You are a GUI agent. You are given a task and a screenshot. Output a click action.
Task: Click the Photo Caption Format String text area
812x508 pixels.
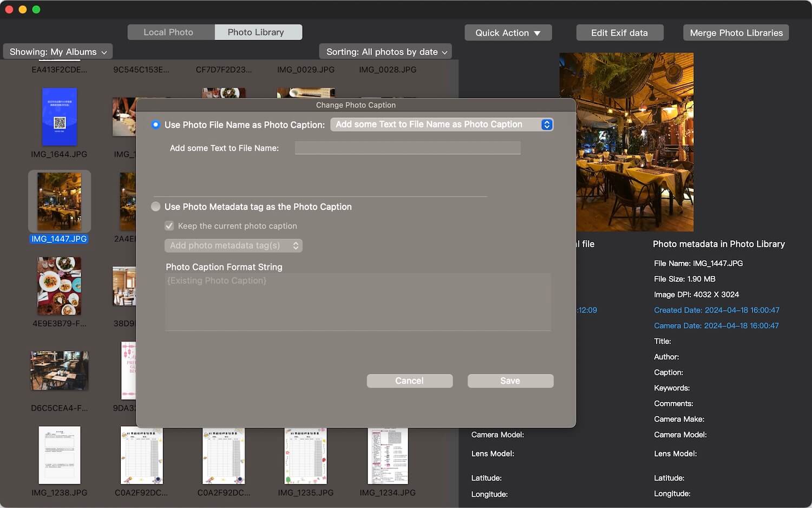pos(358,302)
